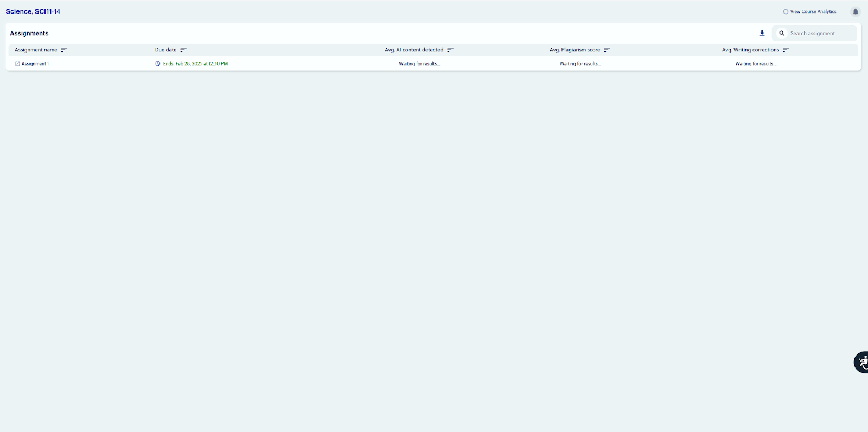Click the Assignments panel heading
The height and width of the screenshot is (432, 868).
(x=29, y=33)
